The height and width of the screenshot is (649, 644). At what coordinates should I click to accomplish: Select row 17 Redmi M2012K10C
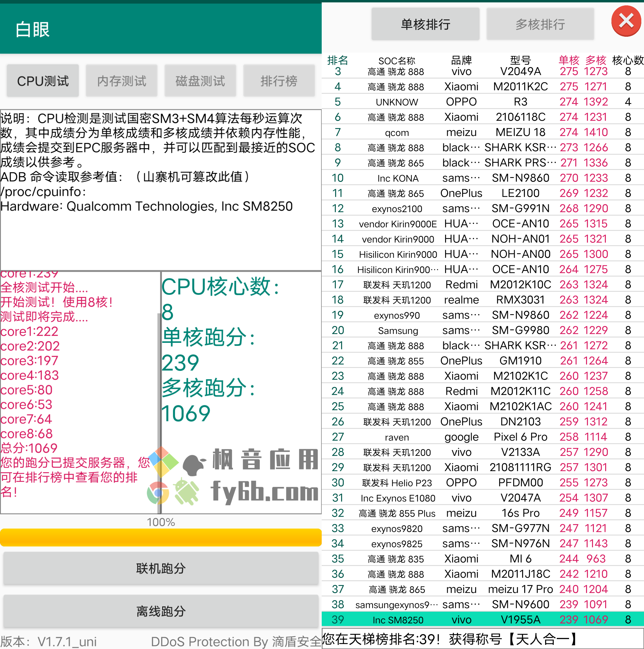pyautogui.click(x=483, y=285)
